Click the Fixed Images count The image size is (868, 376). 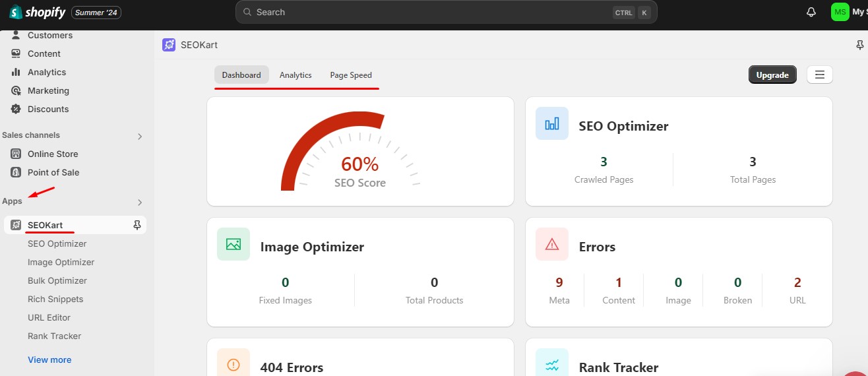coord(285,282)
